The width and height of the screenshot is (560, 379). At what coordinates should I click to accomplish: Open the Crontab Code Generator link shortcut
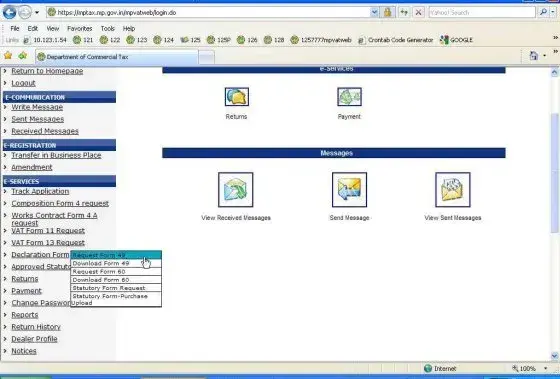[x=396, y=40]
